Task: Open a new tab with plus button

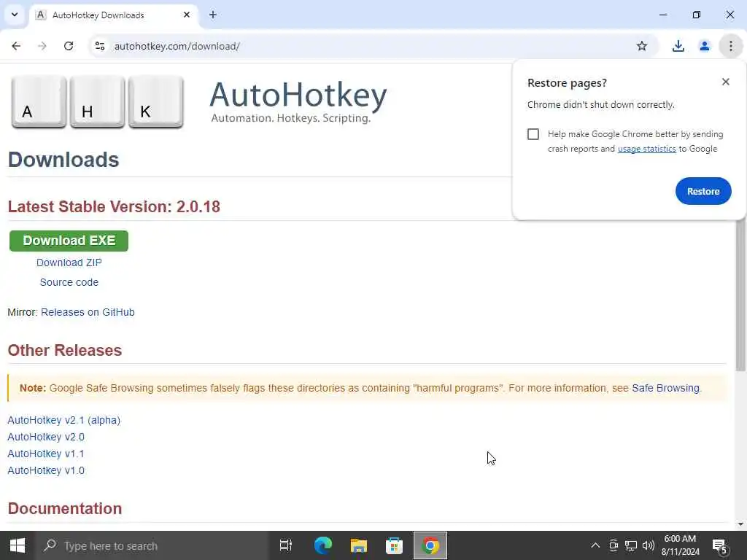Action: click(213, 15)
